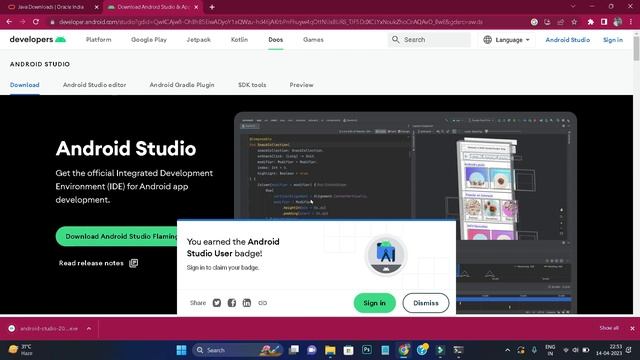Select the Android Studio editor tab
Screen dimensions: 640x360
(x=94, y=85)
